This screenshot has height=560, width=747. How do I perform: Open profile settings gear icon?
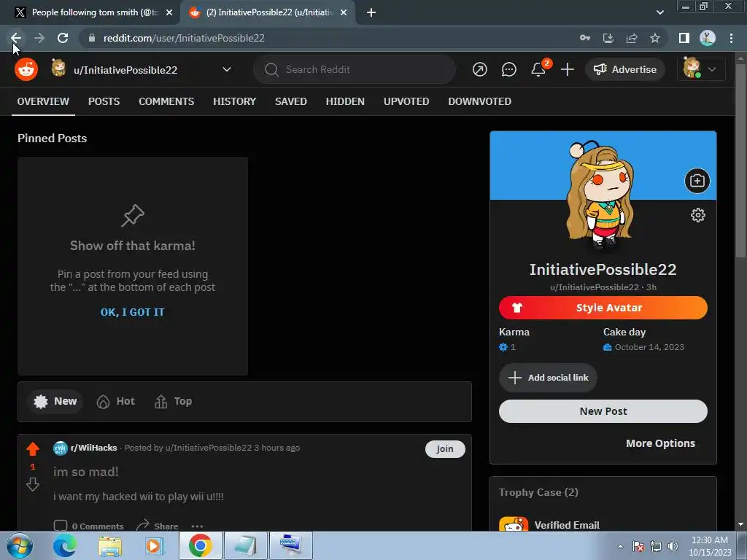tap(698, 215)
